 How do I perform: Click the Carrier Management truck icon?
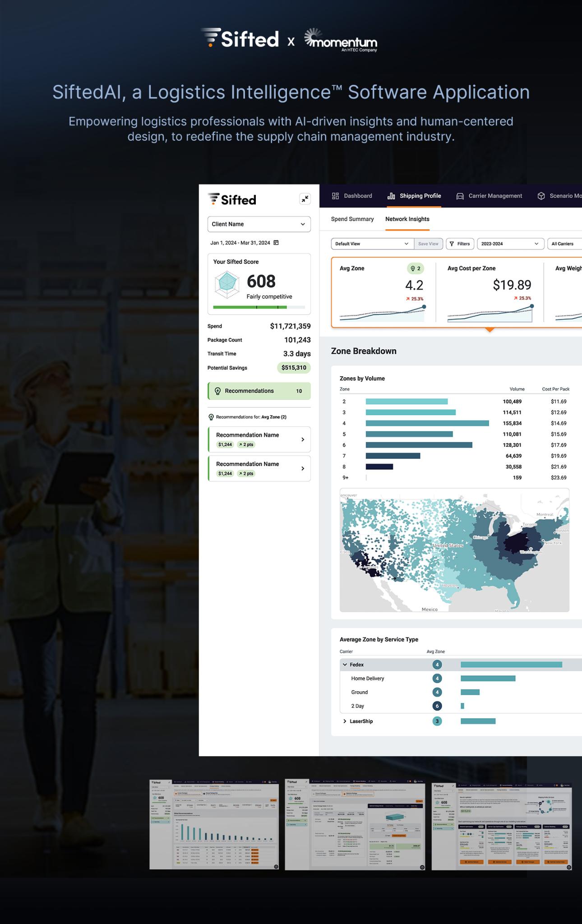(460, 196)
